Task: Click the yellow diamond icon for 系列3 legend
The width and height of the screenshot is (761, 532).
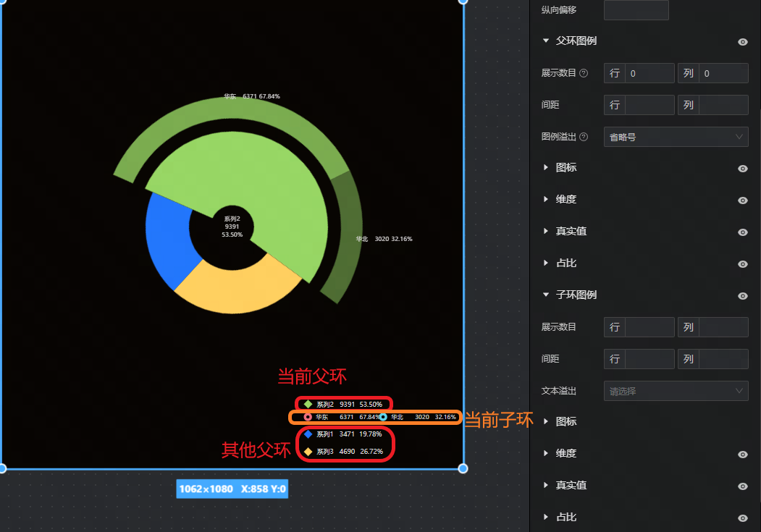Action: point(308,452)
